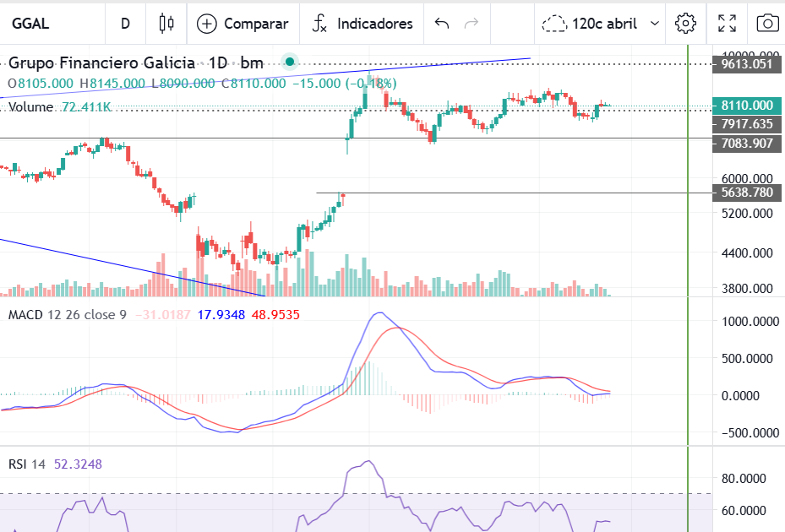Open the candlestick chart style selector
The width and height of the screenshot is (785, 532).
coord(166,24)
